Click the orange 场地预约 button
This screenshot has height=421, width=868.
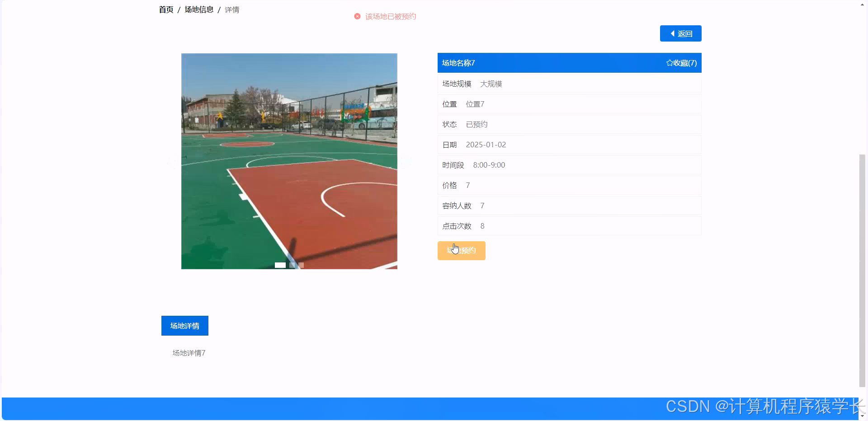pos(461,250)
